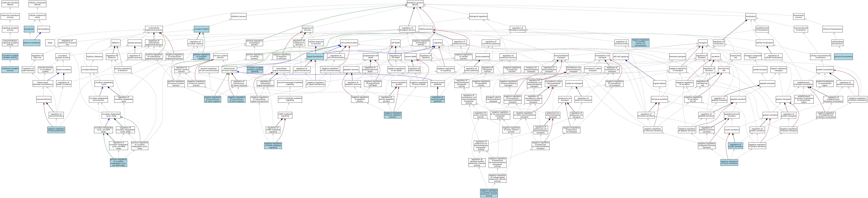Click the highlighted 'membrane' node
Viewport: 868px width, 198px height.
(x=29, y=29)
